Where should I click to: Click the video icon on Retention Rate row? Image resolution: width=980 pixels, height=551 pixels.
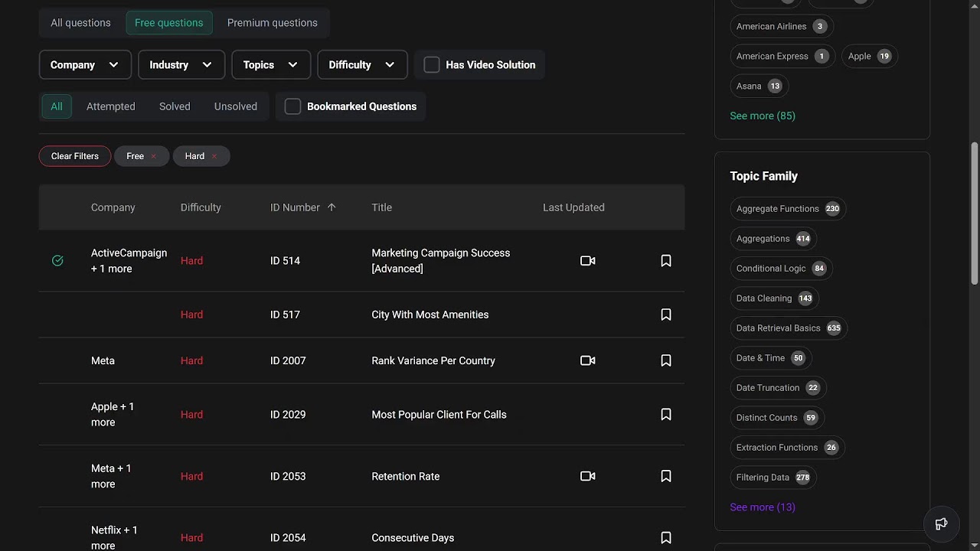(587, 476)
